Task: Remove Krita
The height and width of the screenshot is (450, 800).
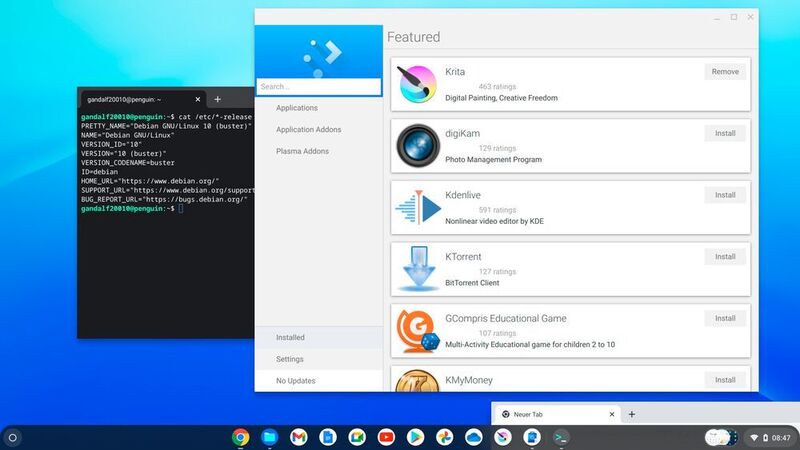Action: [x=725, y=71]
